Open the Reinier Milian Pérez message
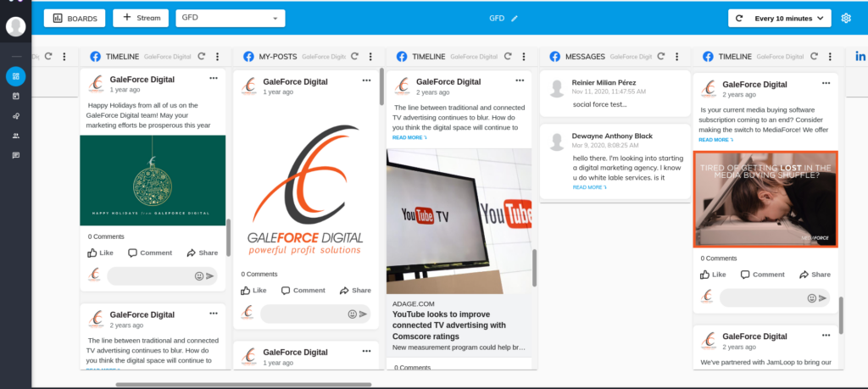The image size is (868, 389). pyautogui.click(x=615, y=93)
